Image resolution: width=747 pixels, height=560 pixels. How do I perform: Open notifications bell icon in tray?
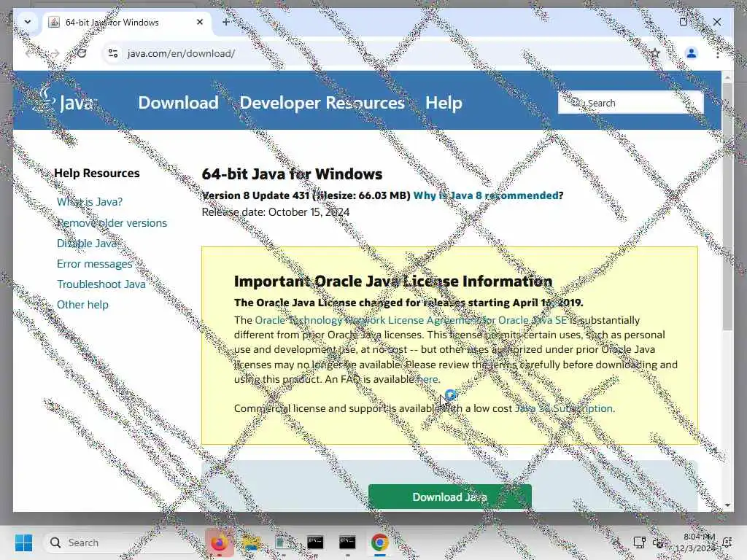[x=727, y=542]
